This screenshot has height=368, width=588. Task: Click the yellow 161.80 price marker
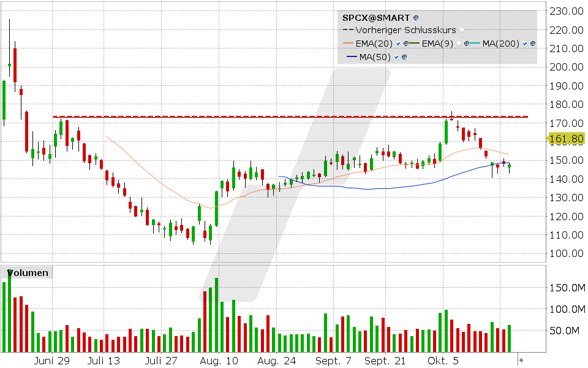(x=566, y=139)
